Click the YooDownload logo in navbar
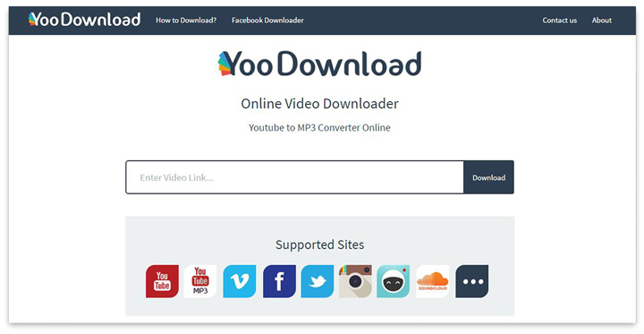 pyautogui.click(x=84, y=20)
